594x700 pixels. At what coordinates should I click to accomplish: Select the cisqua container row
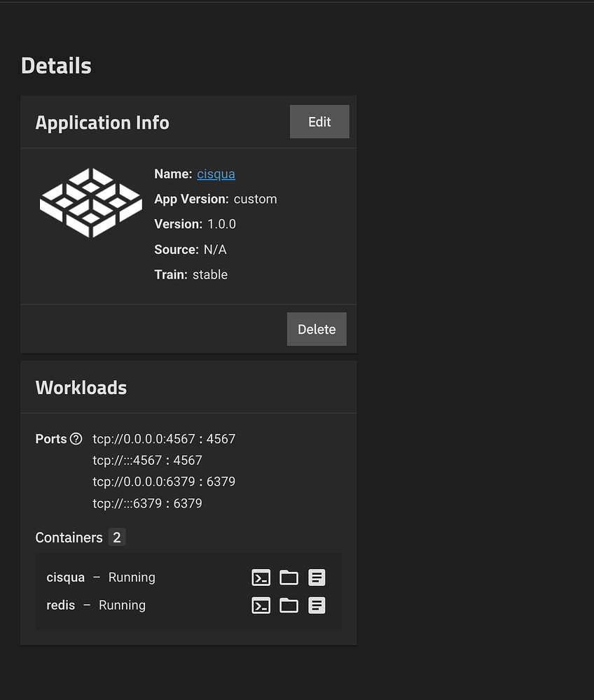click(x=65, y=577)
